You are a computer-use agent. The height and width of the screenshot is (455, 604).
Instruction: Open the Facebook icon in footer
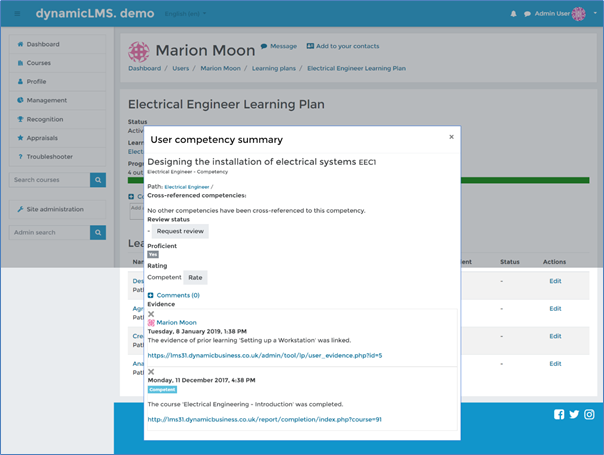(x=559, y=414)
